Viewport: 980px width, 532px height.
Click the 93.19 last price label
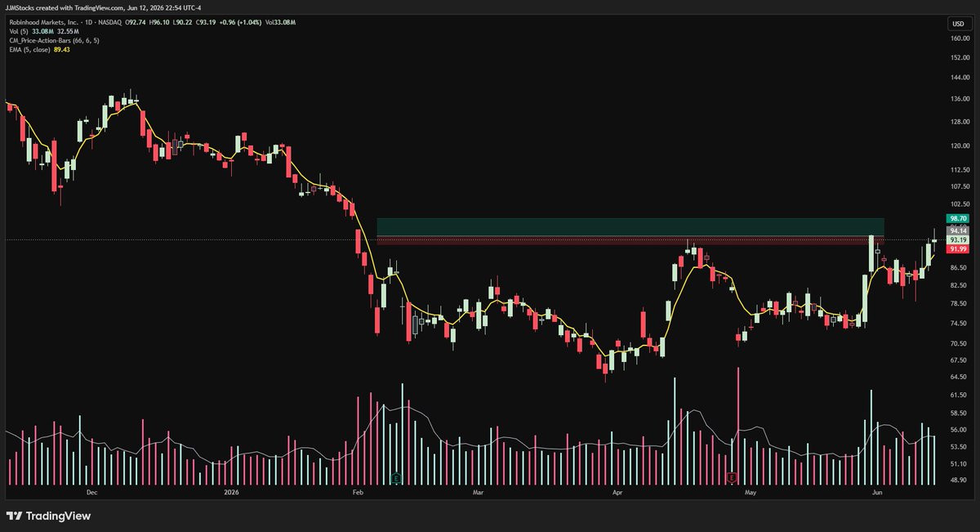956,240
